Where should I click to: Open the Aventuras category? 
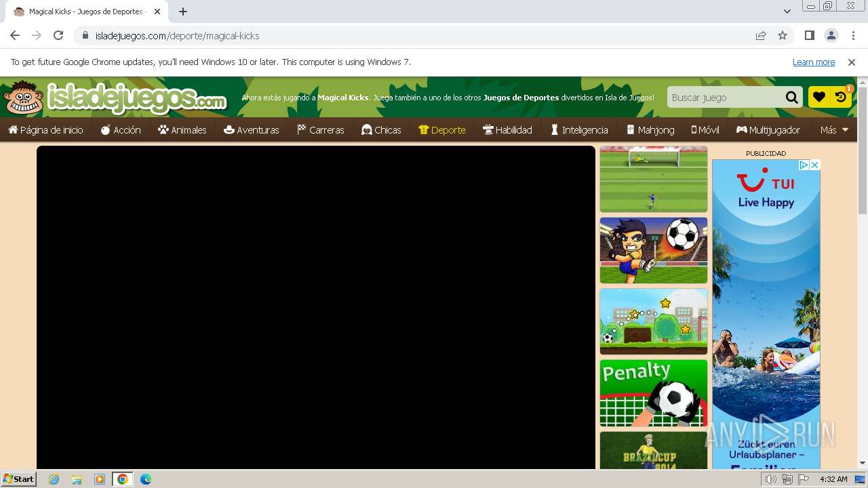[252, 129]
